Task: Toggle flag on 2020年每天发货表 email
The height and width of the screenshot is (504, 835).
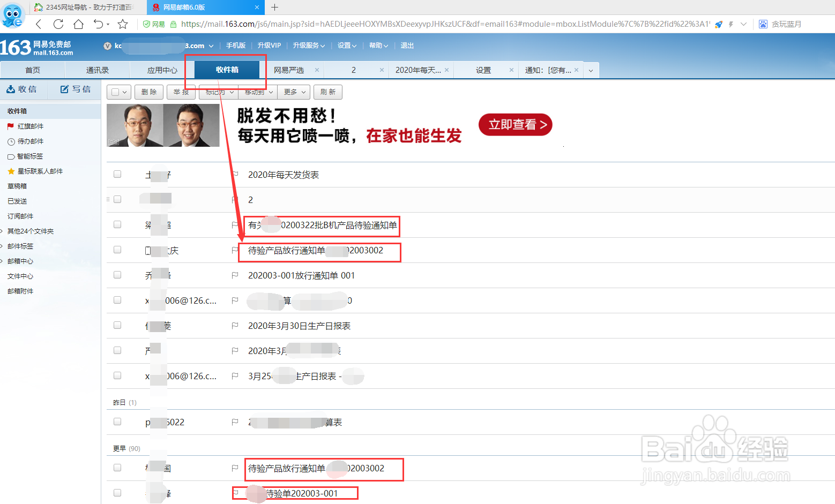Action: click(x=235, y=175)
